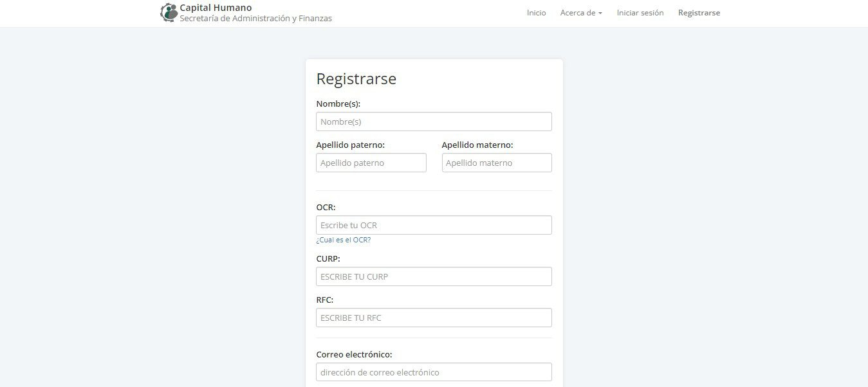Focus the correo electrónico input field
The width and height of the screenshot is (868, 387).
point(434,372)
